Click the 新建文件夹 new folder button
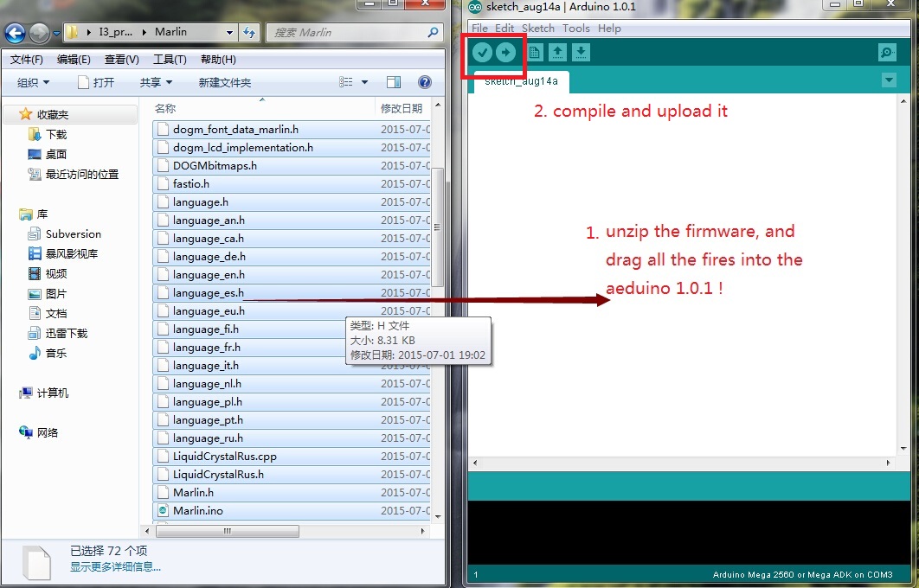Image resolution: width=919 pixels, height=588 pixels. (x=224, y=82)
